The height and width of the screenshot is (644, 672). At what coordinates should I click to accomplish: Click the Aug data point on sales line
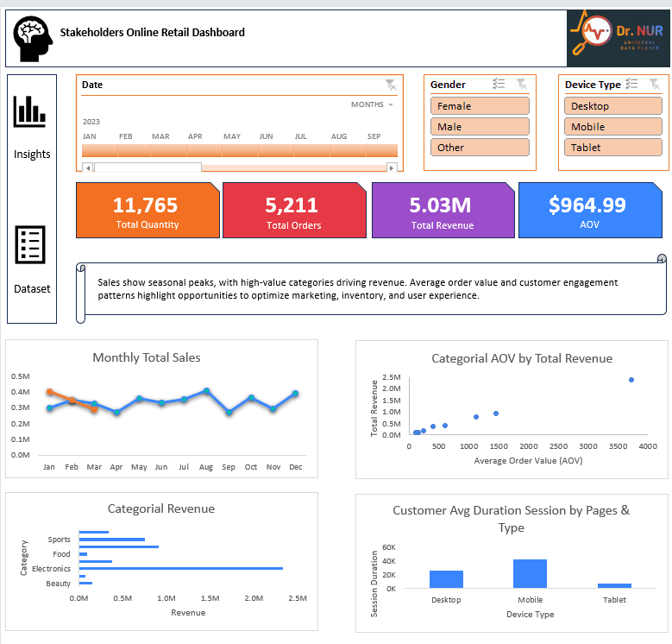pos(206,390)
